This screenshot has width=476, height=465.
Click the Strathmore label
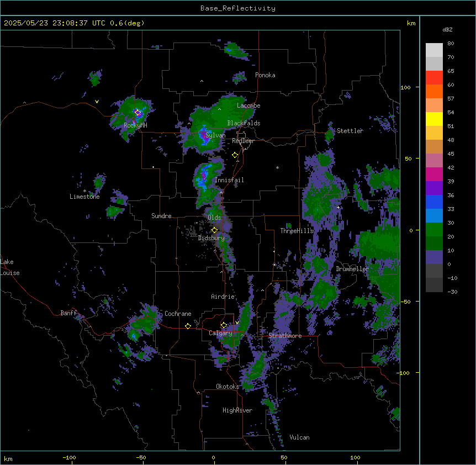pyautogui.click(x=285, y=336)
